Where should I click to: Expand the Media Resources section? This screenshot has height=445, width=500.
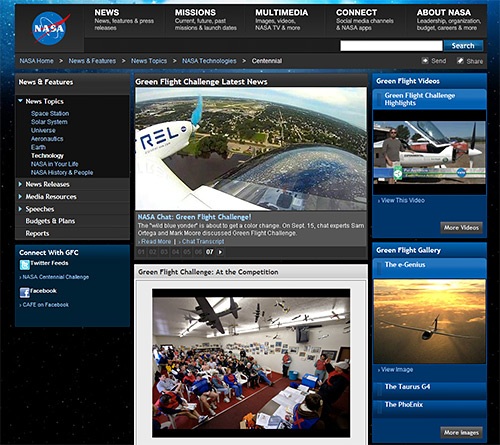tap(20, 197)
